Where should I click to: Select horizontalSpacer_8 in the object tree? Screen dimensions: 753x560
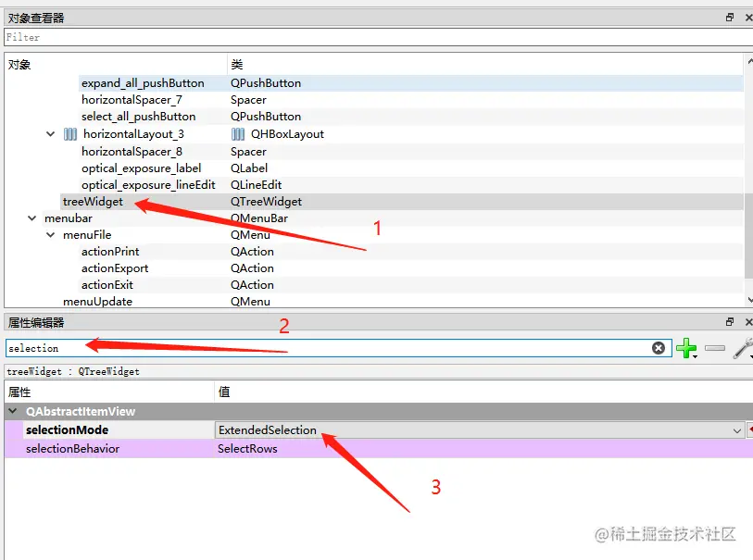point(132,152)
